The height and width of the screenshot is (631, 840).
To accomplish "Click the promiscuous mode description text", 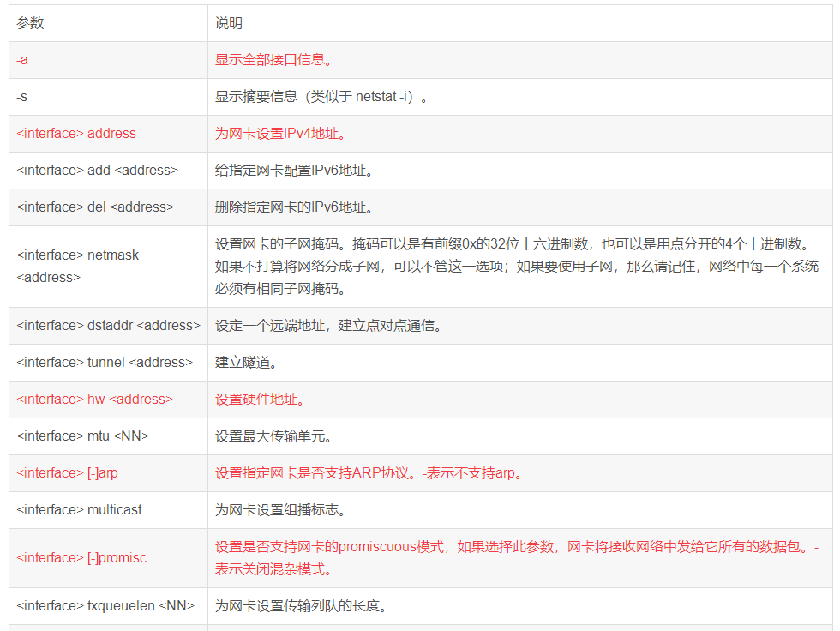I will 517,558.
